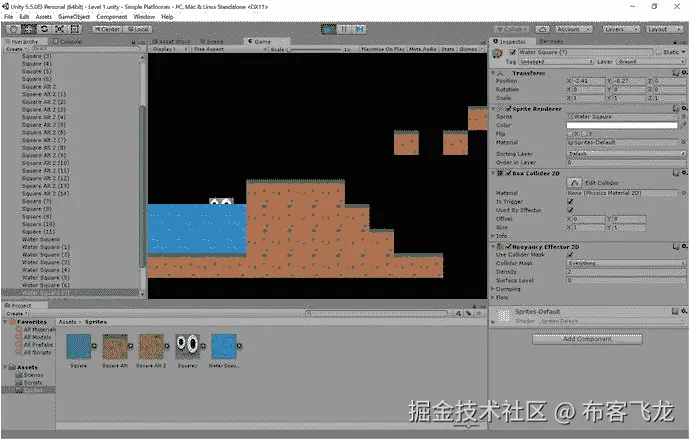This screenshot has height=440, width=690.
Task: Toggle the GameObject active checkbox
Action: pos(512,52)
